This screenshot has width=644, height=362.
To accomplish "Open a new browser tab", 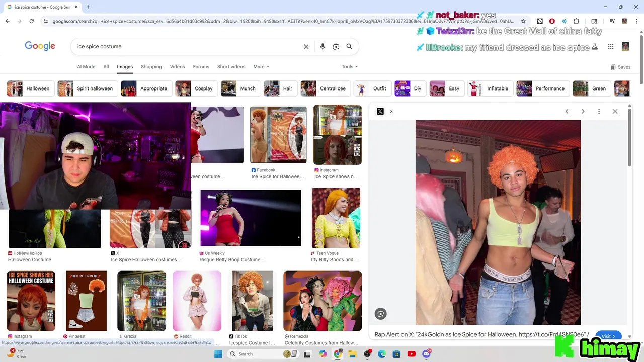I will tap(89, 7).
